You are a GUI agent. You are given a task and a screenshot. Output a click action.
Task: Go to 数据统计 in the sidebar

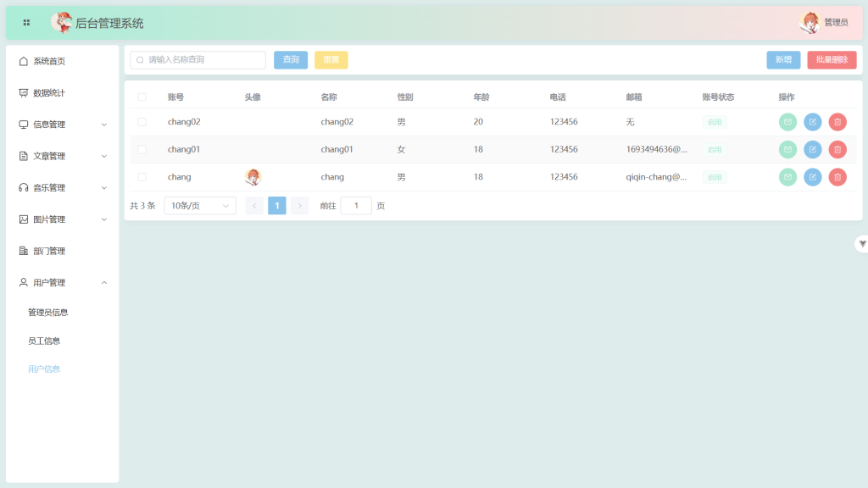click(49, 93)
